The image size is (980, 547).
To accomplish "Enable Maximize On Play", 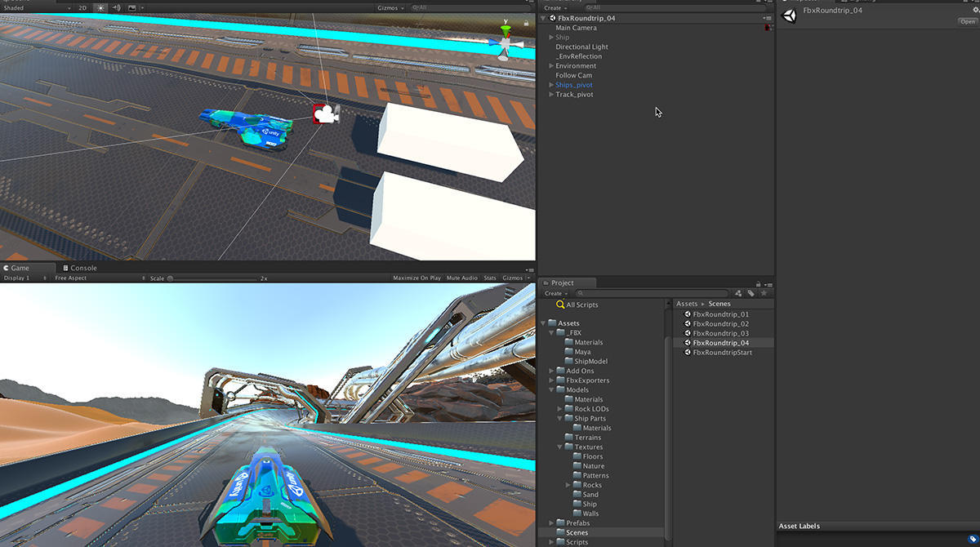I will (x=416, y=278).
